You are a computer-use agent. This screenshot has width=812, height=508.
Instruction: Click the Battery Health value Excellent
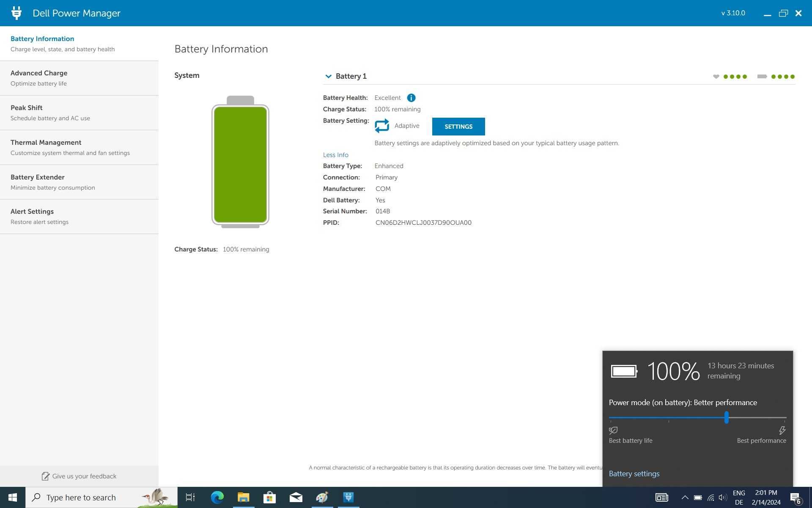coord(387,98)
